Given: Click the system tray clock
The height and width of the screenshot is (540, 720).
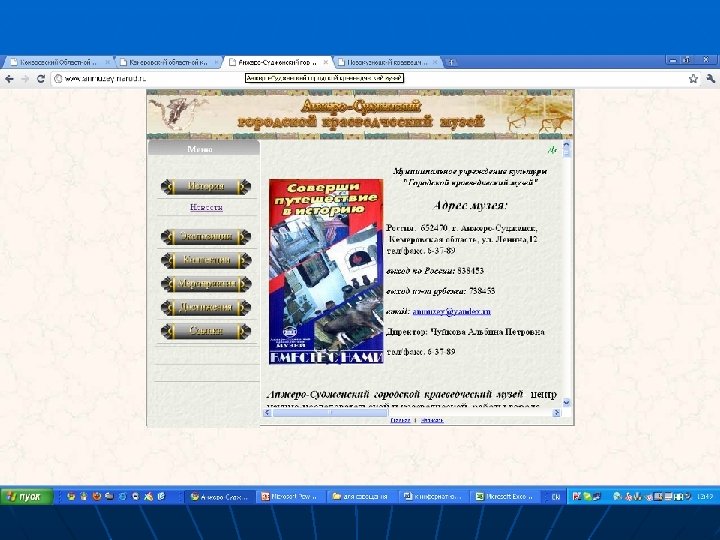Looking at the screenshot, I should pyautogui.click(x=705, y=497).
